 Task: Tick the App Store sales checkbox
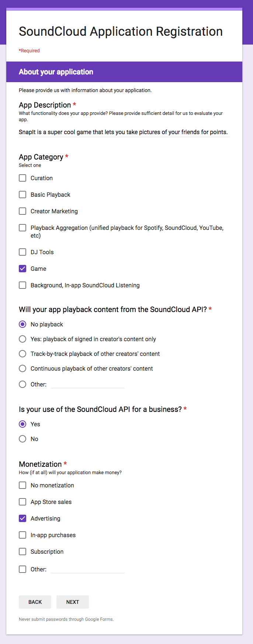(x=22, y=502)
